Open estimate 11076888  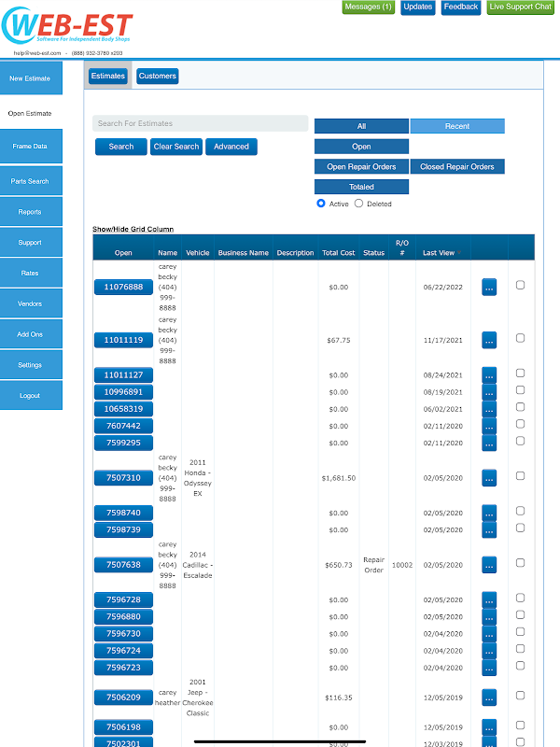[123, 288]
